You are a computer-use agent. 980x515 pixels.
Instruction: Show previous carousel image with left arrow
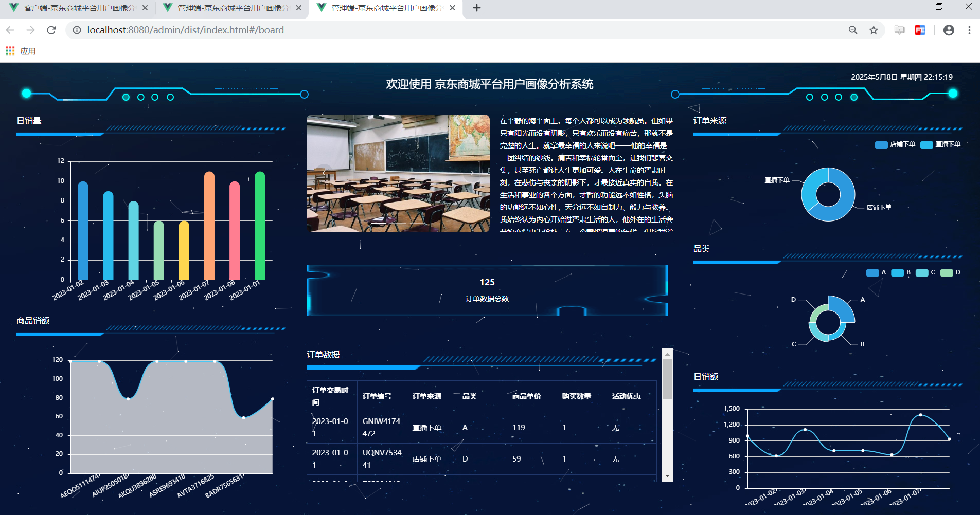[x=324, y=173]
